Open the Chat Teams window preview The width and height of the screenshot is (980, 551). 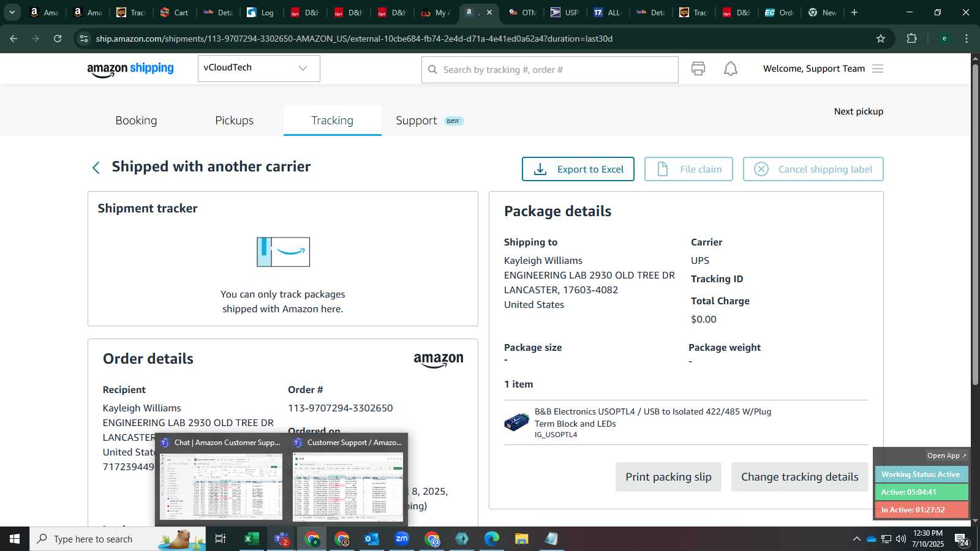coord(221,480)
